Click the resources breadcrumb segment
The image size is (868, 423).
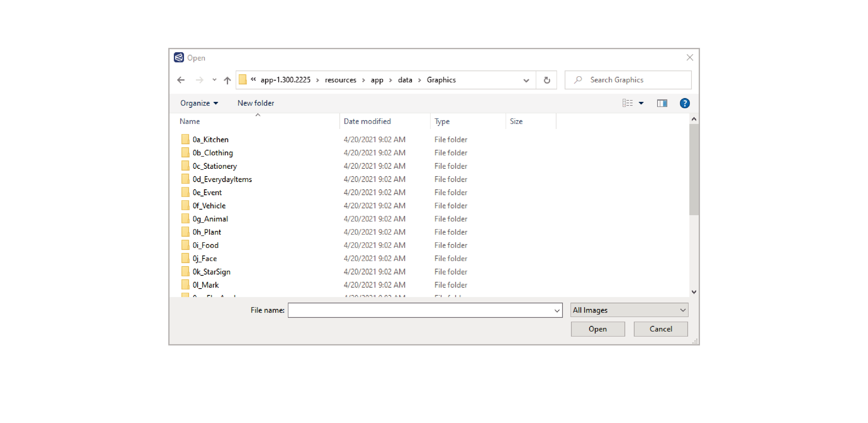pos(340,80)
